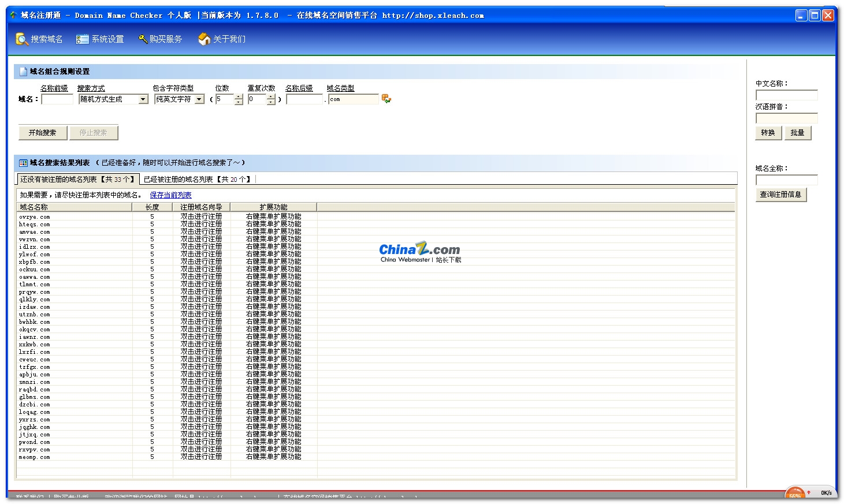The height and width of the screenshot is (504, 844).
Task: Decrease the 重复次数 value with down arrow
Action: pos(271,102)
